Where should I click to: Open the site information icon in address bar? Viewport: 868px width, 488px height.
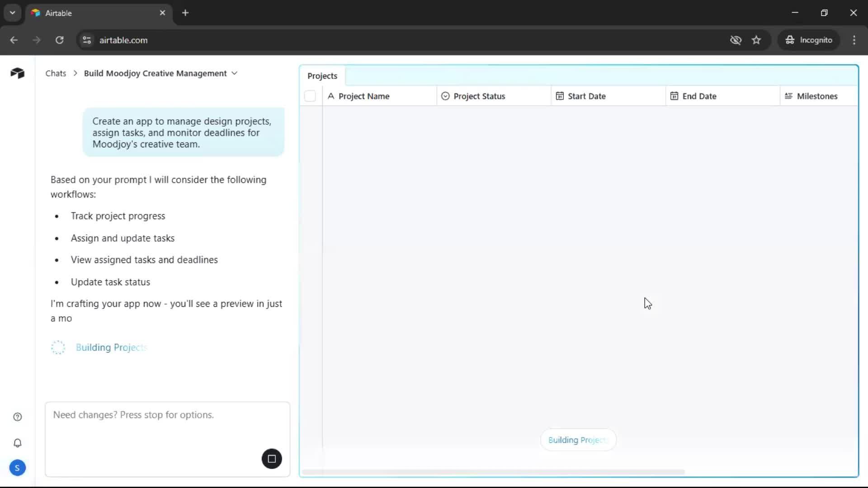point(87,40)
